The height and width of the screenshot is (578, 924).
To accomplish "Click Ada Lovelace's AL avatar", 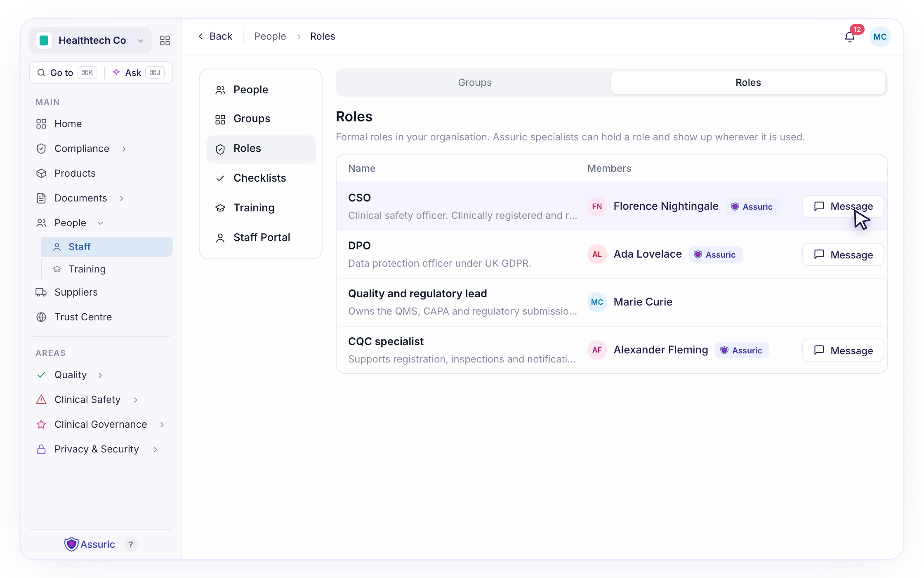I will tap(597, 254).
